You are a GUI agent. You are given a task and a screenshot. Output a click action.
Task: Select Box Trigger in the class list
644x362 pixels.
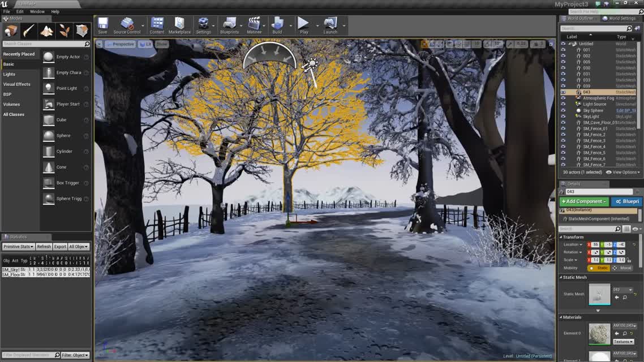[66, 183]
